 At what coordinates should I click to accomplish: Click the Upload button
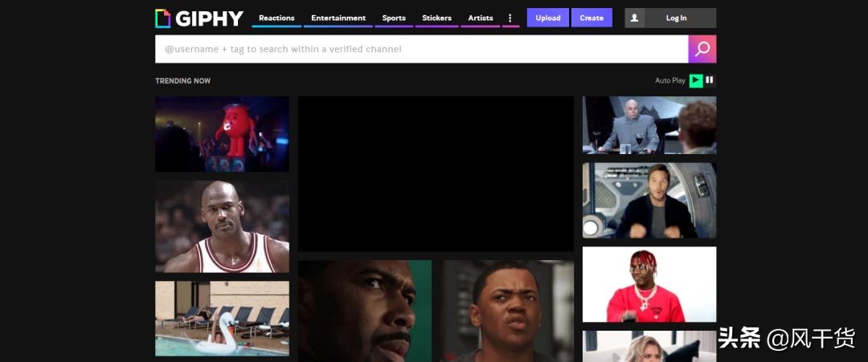pos(547,18)
